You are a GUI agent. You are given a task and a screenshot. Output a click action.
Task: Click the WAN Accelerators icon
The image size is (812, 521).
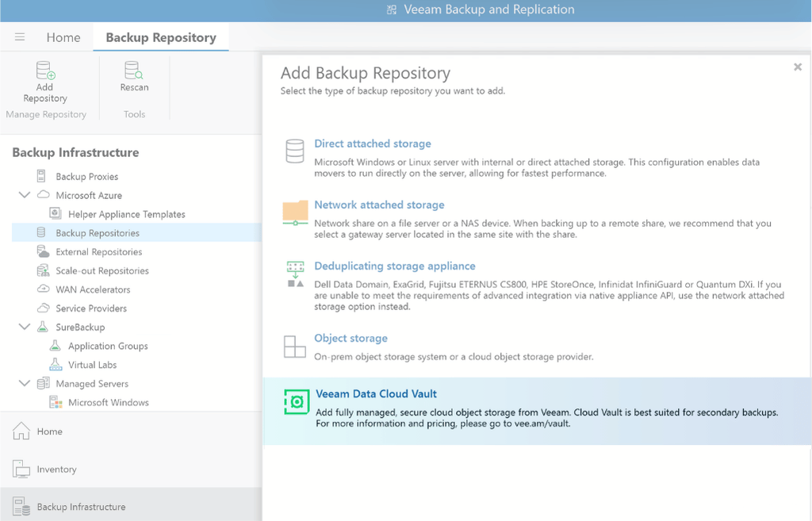pos(44,289)
